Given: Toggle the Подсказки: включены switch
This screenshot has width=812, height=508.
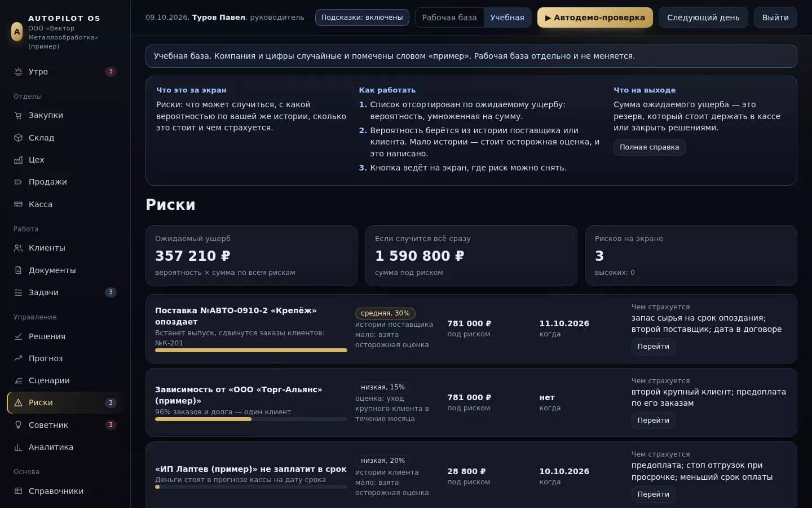Looking at the screenshot, I should tap(362, 17).
